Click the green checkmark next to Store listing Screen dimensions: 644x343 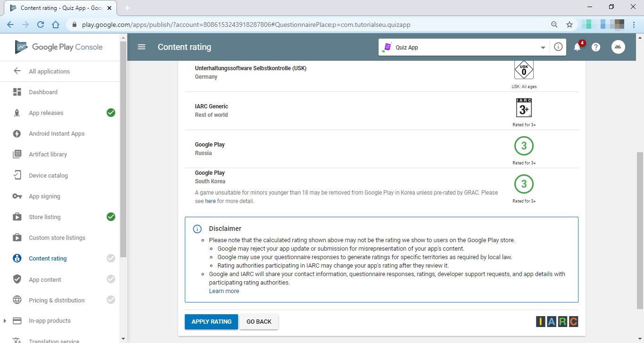(x=111, y=217)
